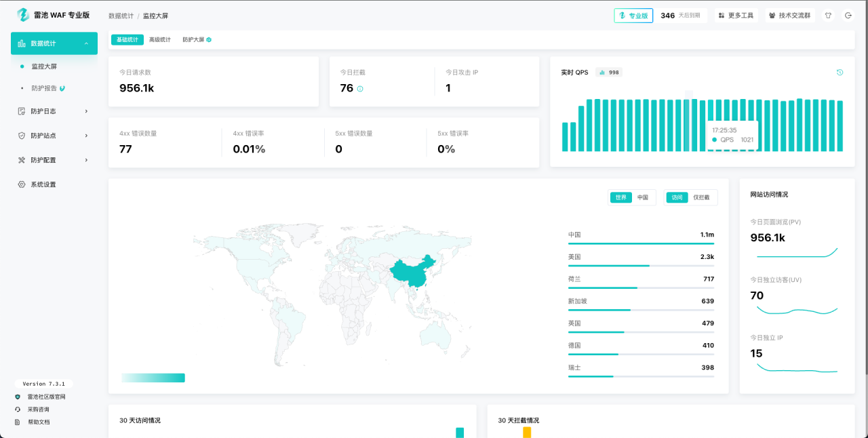Click the 中国 1.1m progress bar

641,243
